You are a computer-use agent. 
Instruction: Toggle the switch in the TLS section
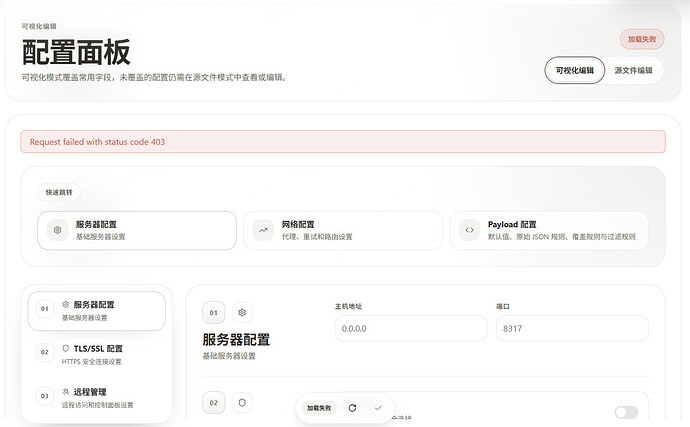click(627, 412)
